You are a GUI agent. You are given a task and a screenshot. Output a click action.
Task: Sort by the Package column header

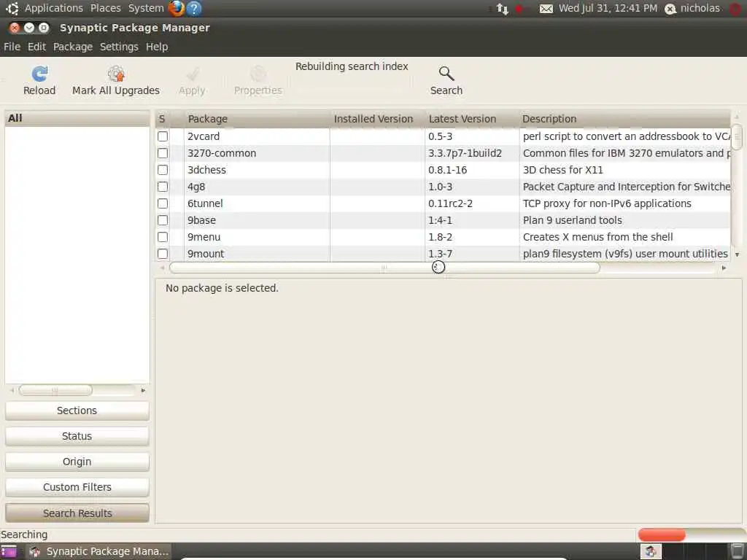pos(257,119)
